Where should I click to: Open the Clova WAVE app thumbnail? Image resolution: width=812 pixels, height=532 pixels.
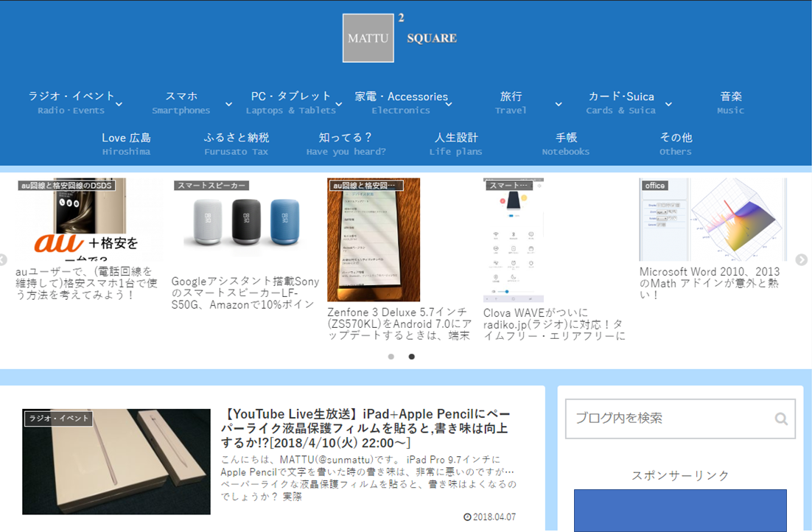514,239
